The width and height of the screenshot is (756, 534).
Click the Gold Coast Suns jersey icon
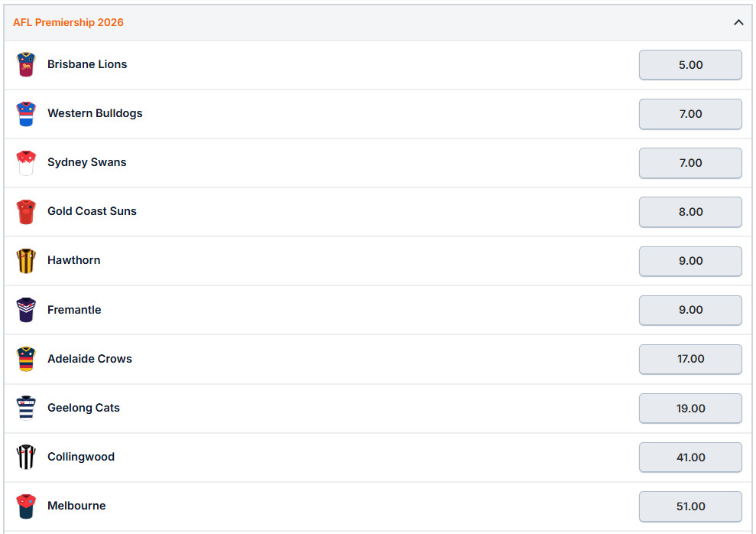click(x=26, y=212)
